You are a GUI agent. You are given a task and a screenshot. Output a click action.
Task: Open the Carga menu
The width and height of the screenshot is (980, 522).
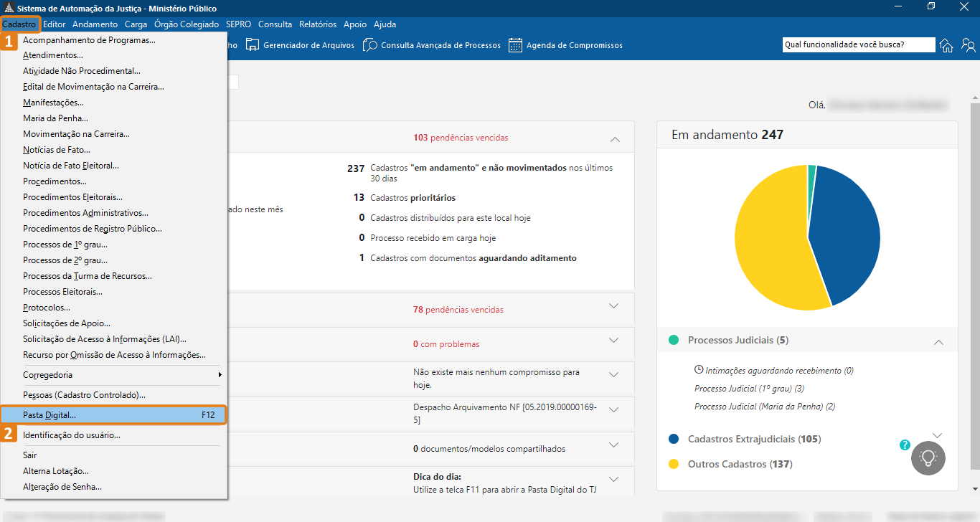tap(136, 24)
